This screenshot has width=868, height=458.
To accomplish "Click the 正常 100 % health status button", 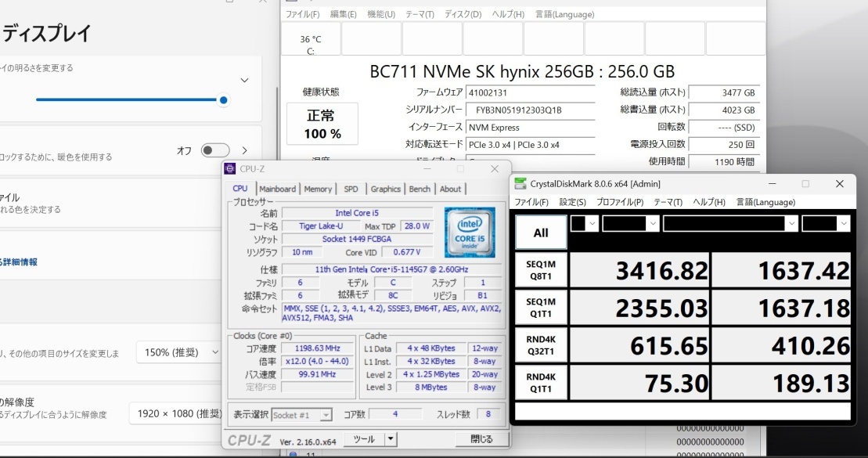I will (322, 124).
